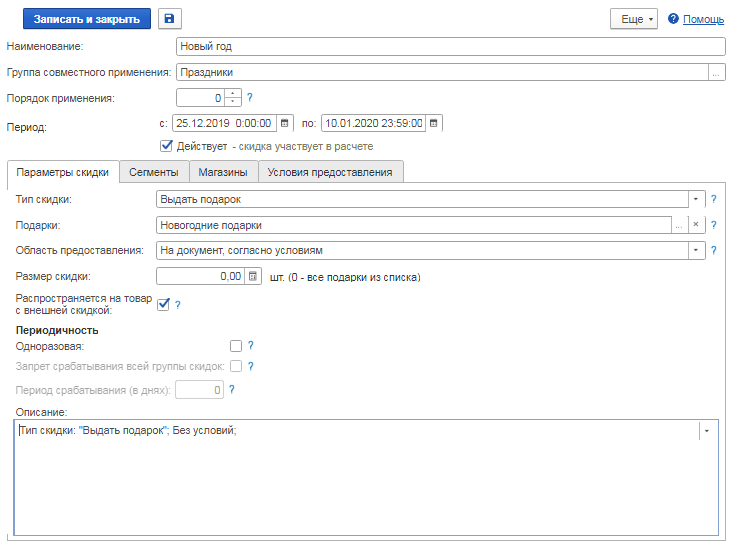Show hint for Порядок применения
The height and width of the screenshot is (547, 730).
(x=250, y=97)
